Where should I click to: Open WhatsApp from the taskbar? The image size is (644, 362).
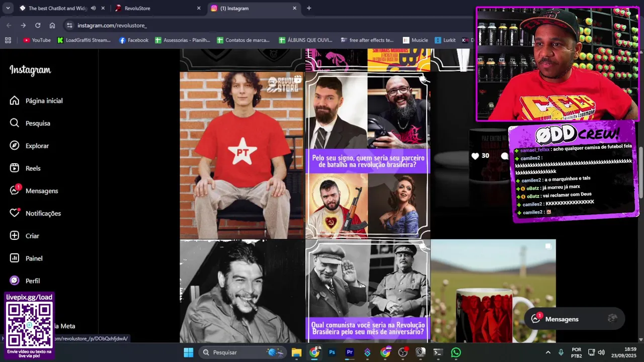[456, 352]
